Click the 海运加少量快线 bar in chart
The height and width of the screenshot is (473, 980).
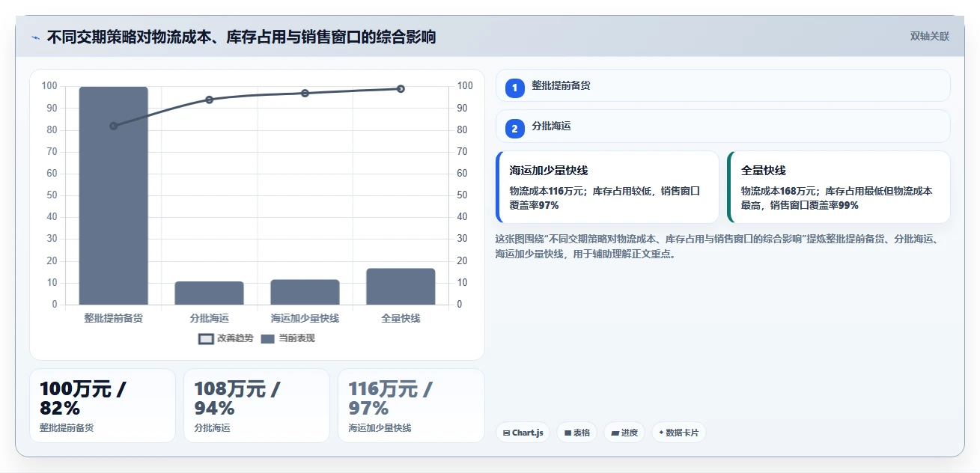coord(305,292)
